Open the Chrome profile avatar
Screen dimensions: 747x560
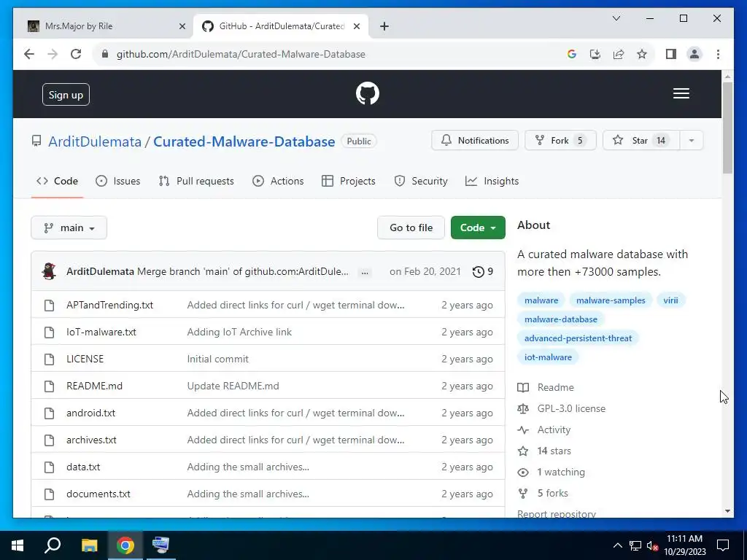(x=694, y=54)
